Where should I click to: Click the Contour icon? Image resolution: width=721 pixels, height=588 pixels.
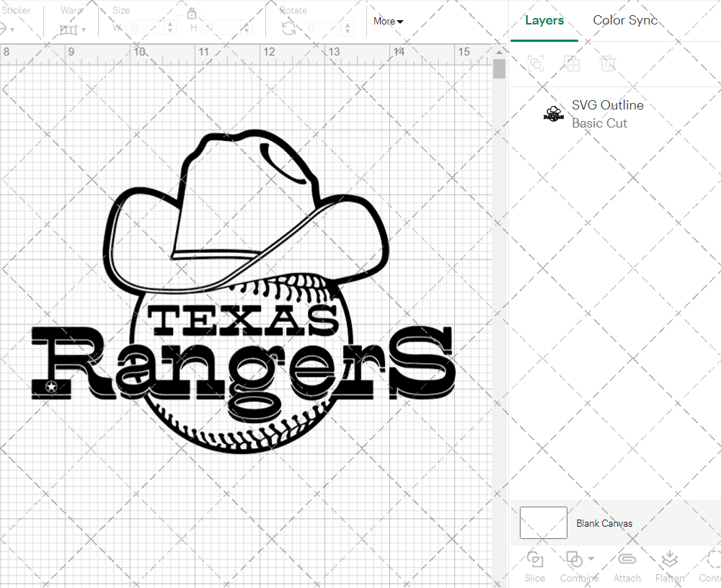coord(712,559)
